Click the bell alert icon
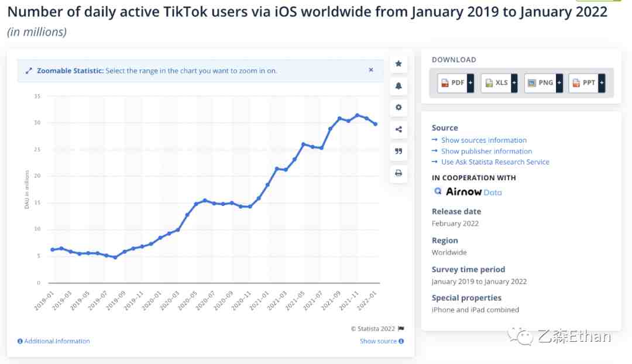This screenshot has width=632, height=364. pyautogui.click(x=399, y=86)
